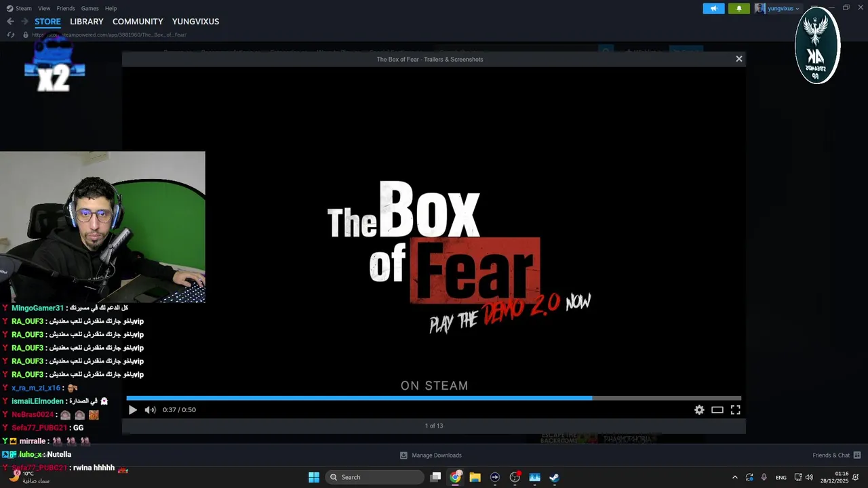
Task: Switch to the COMMUNITY tab
Action: pyautogui.click(x=138, y=22)
